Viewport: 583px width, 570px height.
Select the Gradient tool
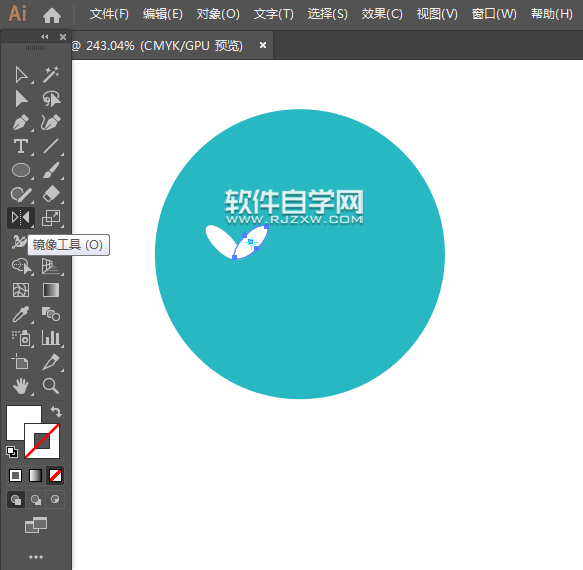click(51, 290)
